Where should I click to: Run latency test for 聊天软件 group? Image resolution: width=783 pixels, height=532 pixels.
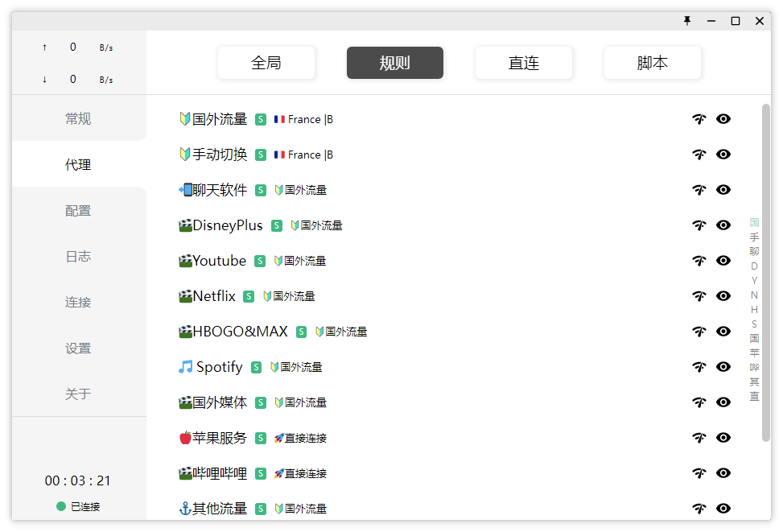pyautogui.click(x=699, y=190)
